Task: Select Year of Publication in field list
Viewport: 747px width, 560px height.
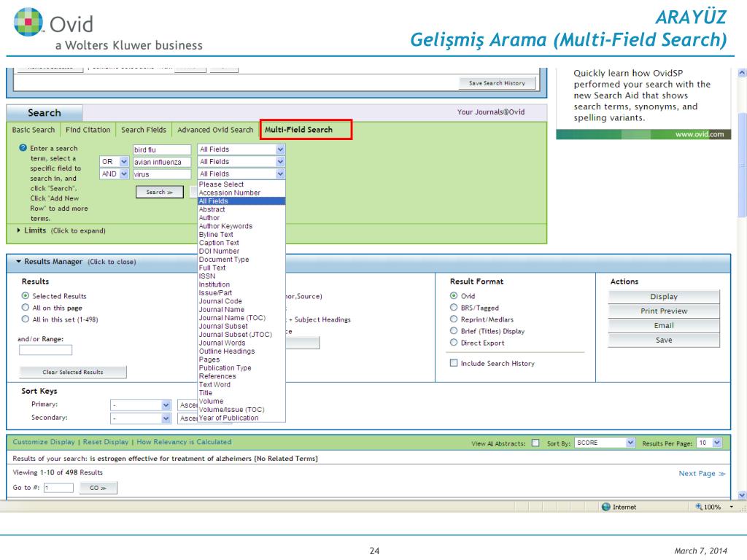Action: coord(241,418)
